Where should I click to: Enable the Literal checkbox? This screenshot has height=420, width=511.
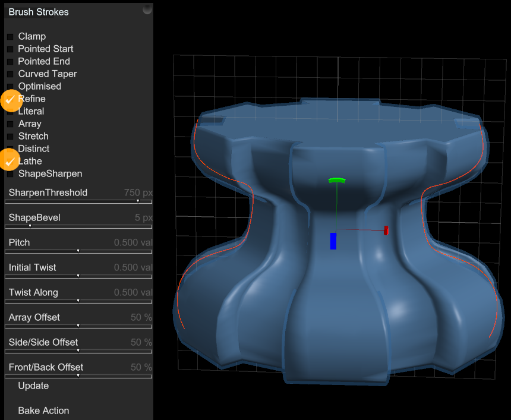click(x=10, y=112)
